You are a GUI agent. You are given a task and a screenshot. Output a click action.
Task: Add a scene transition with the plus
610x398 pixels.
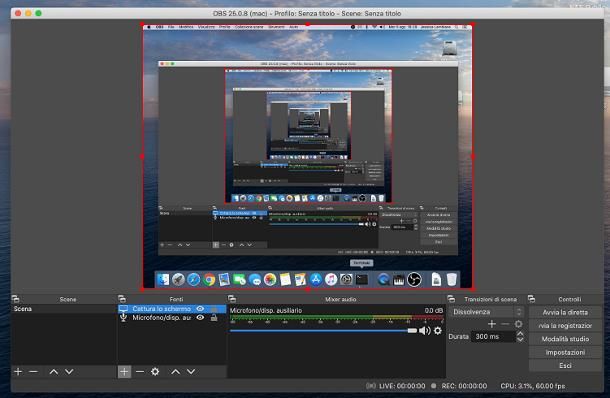tap(492, 324)
